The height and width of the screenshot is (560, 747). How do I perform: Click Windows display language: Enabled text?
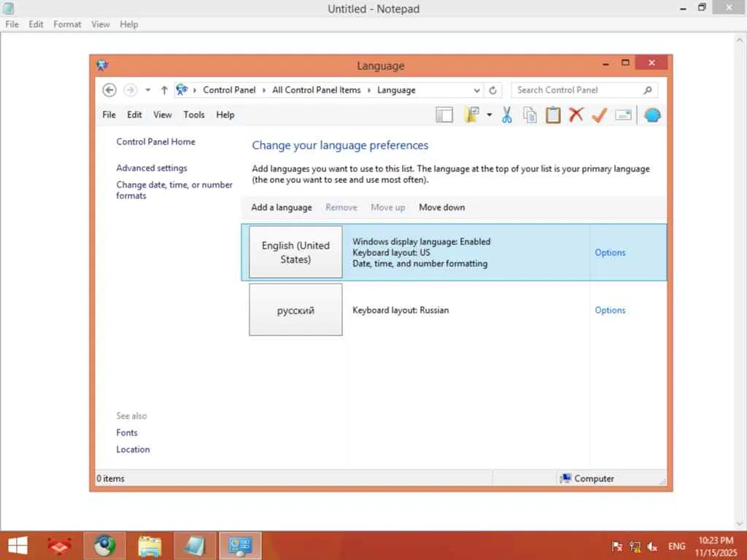[x=421, y=241]
